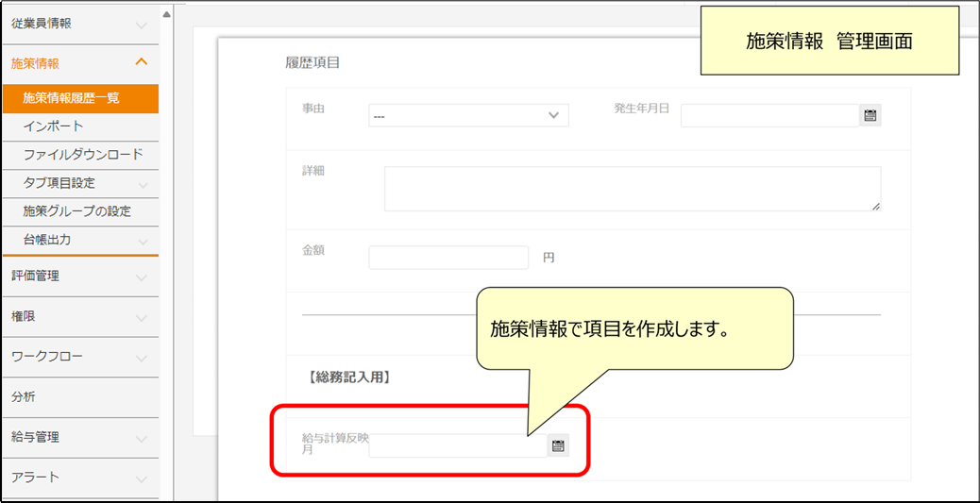Click the 円 unit label
Viewport: 980px width, 503px height.
pyautogui.click(x=549, y=258)
